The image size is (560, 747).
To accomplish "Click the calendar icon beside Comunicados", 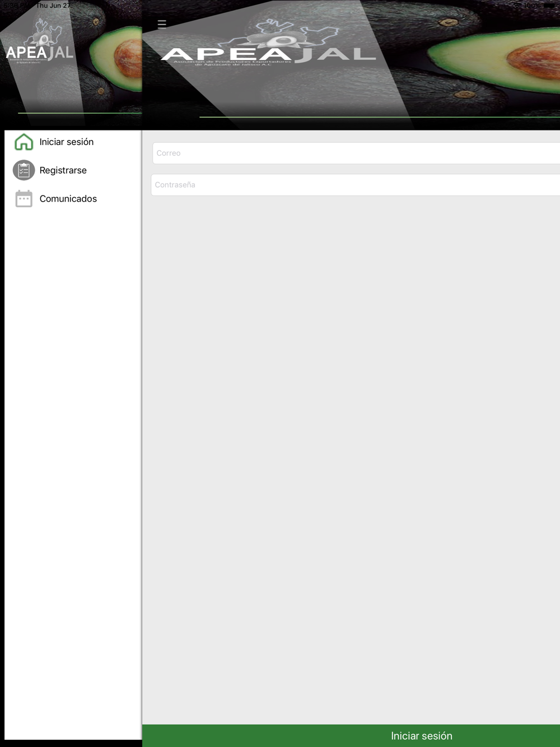I will 24,199.
